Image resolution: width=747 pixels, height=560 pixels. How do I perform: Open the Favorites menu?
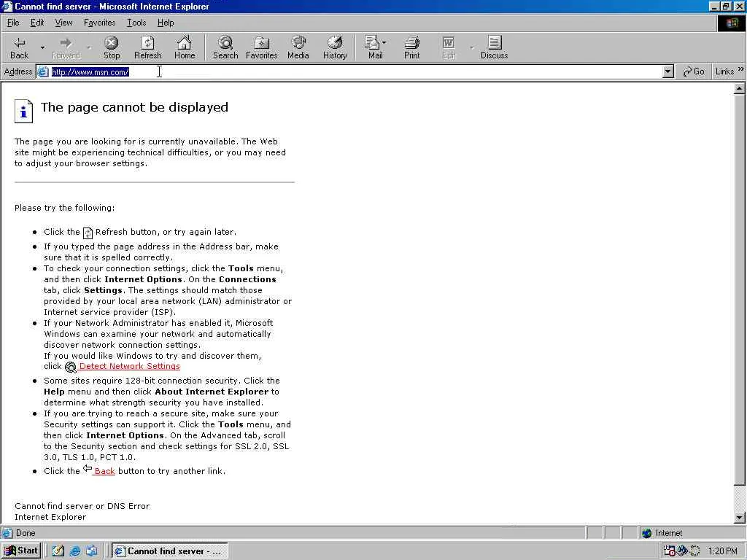(x=99, y=23)
